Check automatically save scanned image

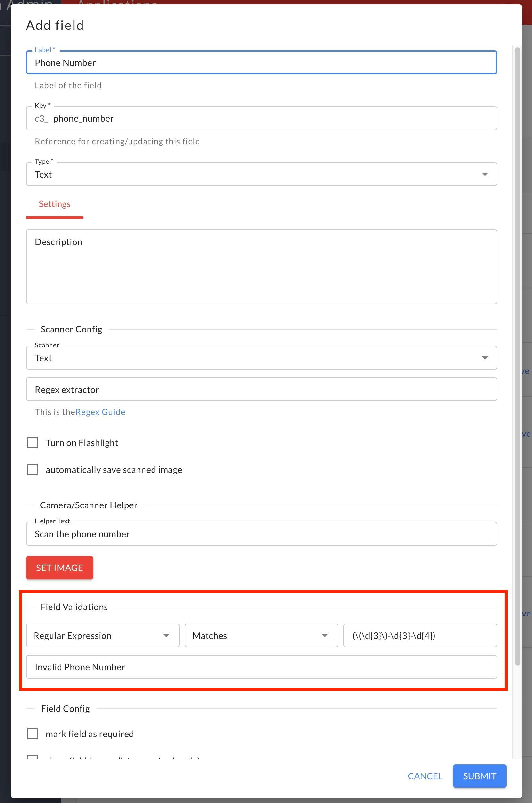click(x=32, y=469)
